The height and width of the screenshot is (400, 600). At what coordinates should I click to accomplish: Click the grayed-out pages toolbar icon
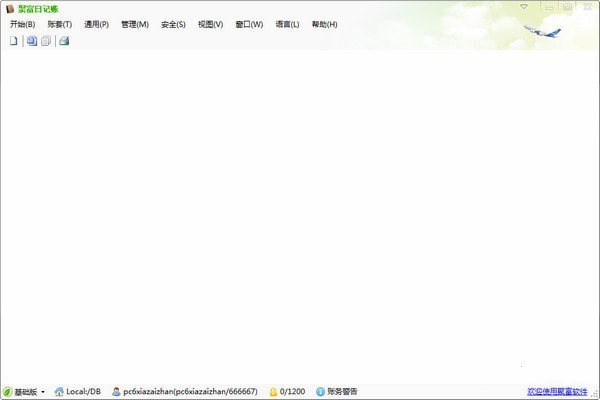46,41
